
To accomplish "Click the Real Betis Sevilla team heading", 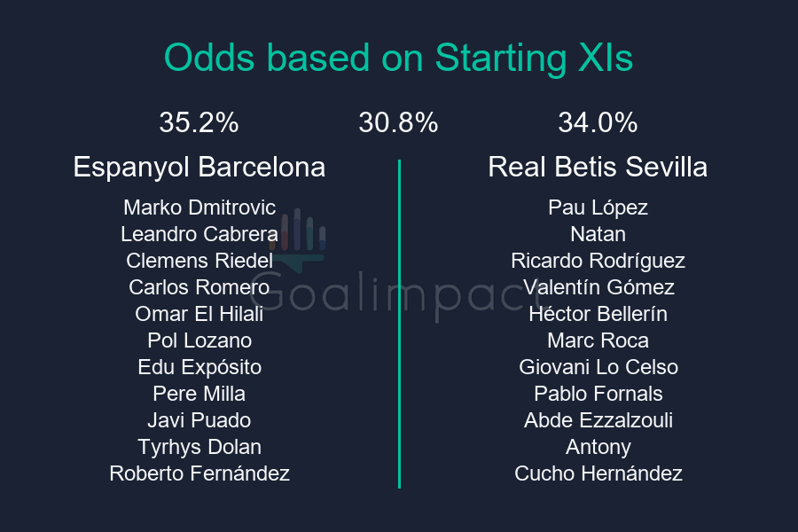I will point(598,167).
